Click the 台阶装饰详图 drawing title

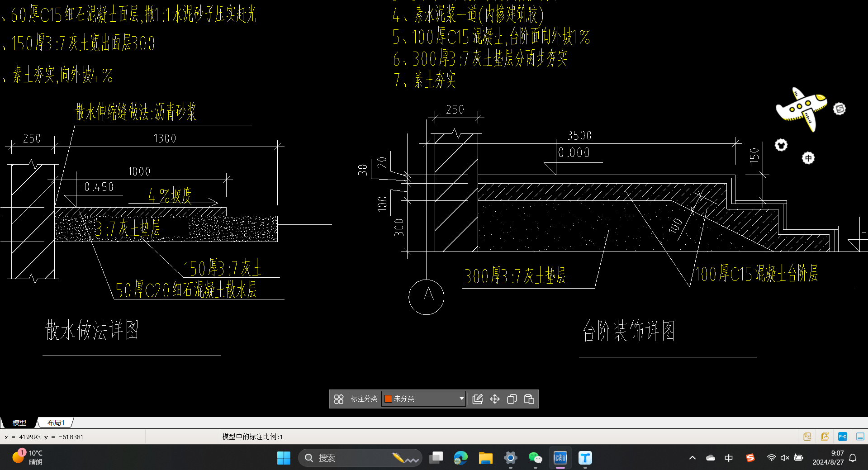tap(629, 331)
